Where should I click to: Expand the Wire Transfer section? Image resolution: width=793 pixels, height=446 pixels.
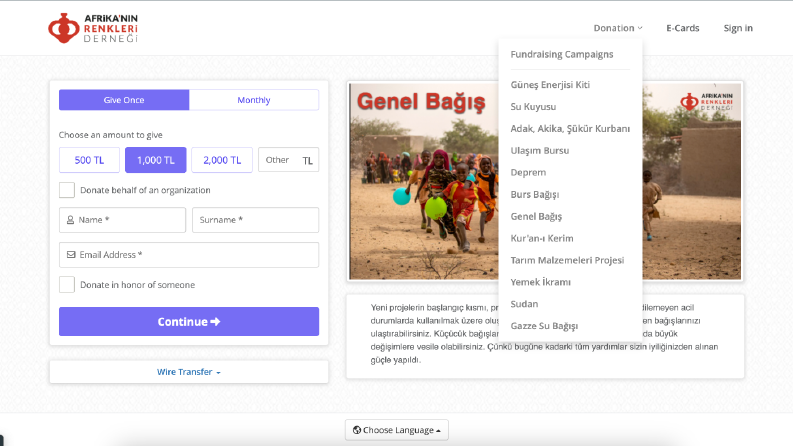[x=189, y=372]
